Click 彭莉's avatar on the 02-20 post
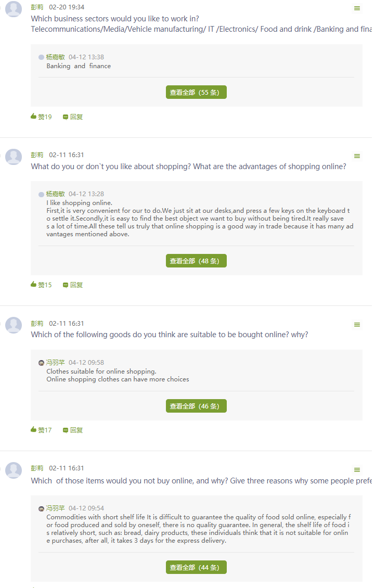 click(14, 8)
